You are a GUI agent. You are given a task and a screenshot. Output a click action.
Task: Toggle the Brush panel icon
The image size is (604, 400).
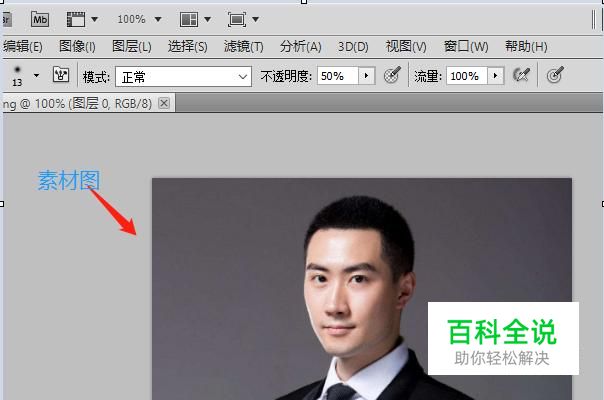click(x=61, y=75)
